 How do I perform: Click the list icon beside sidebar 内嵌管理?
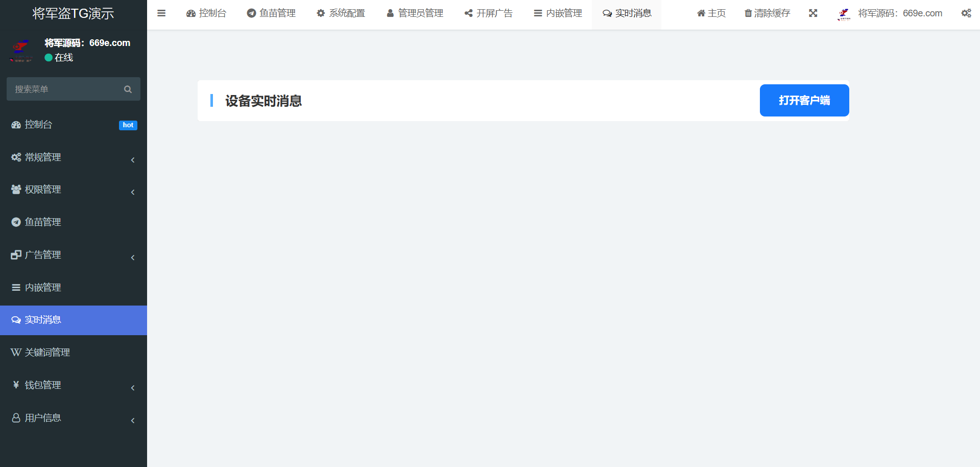point(16,288)
